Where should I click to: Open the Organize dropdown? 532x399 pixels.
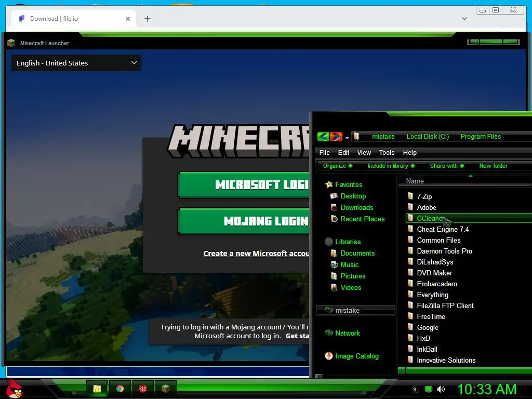pyautogui.click(x=338, y=166)
